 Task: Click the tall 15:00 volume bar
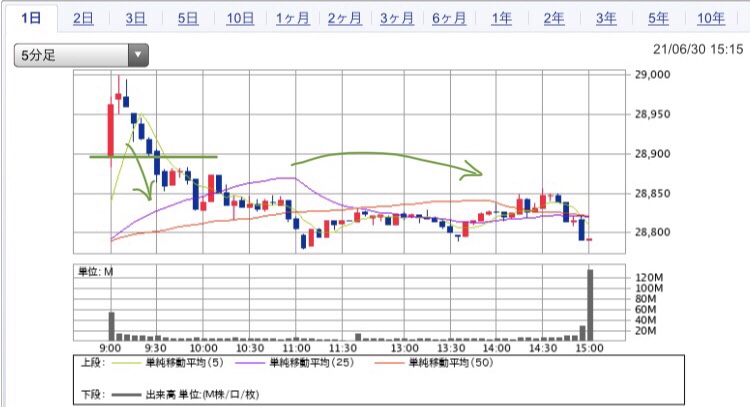point(590,305)
